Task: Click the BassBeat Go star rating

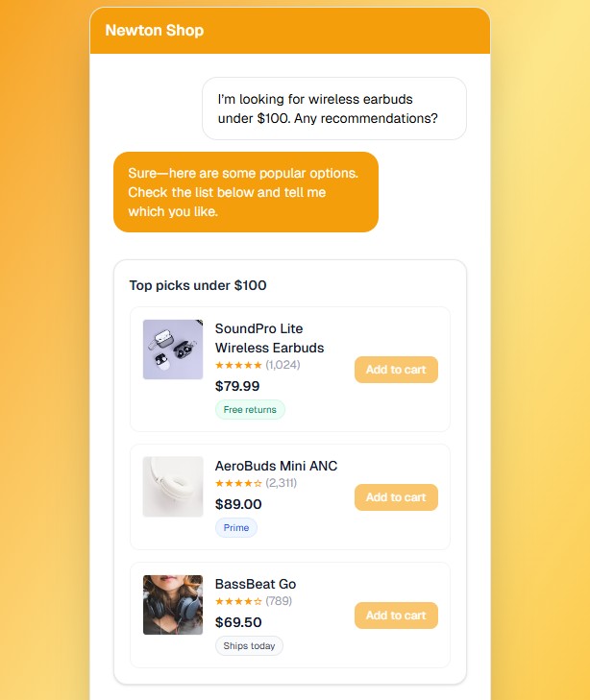Action: coord(238,601)
